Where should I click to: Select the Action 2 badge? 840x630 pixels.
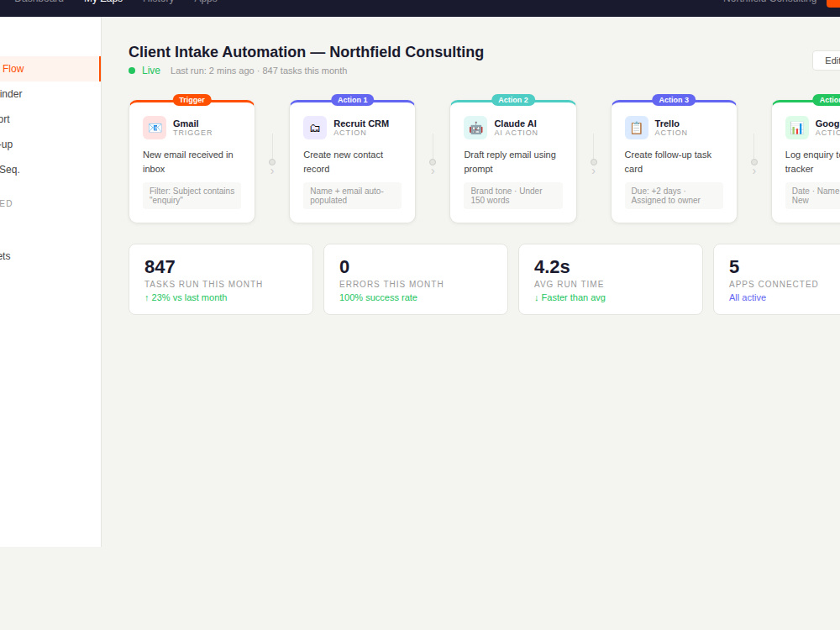pyautogui.click(x=513, y=100)
